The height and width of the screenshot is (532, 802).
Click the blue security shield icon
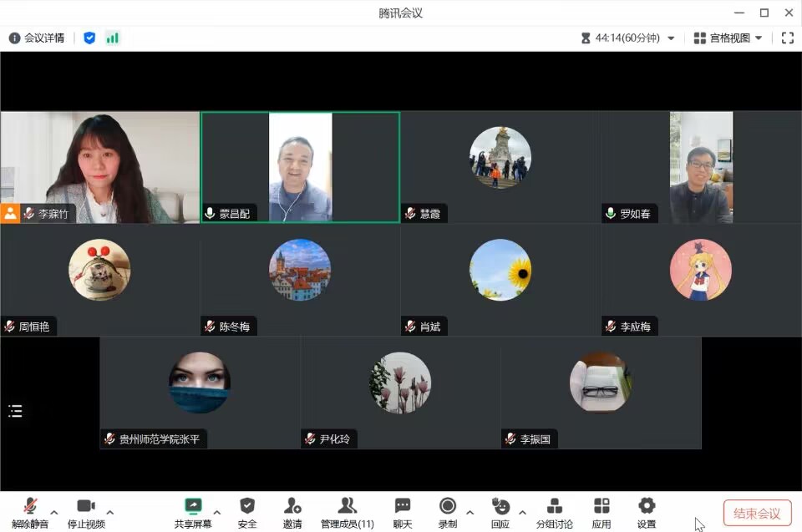(89, 38)
